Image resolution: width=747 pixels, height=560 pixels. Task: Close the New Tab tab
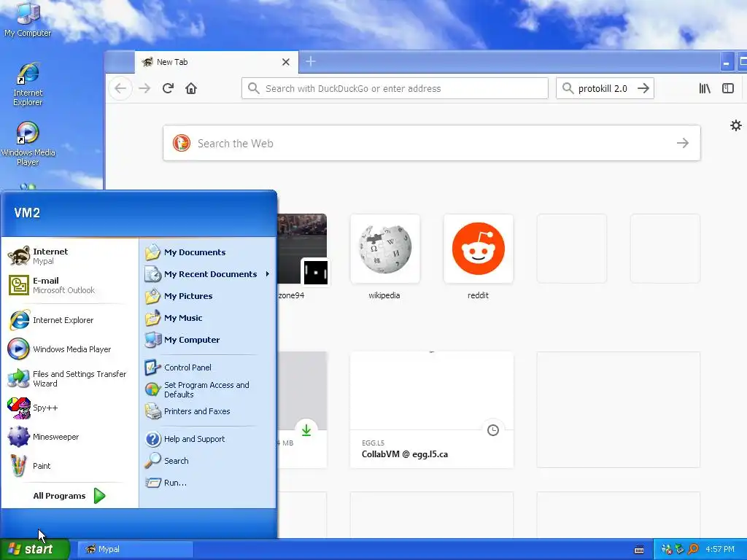[x=286, y=62]
